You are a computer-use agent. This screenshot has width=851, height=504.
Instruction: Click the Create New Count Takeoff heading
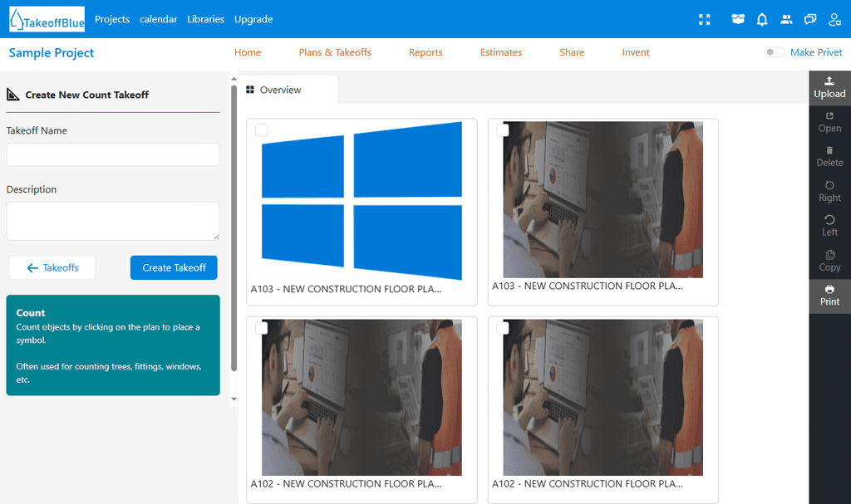[86, 95]
